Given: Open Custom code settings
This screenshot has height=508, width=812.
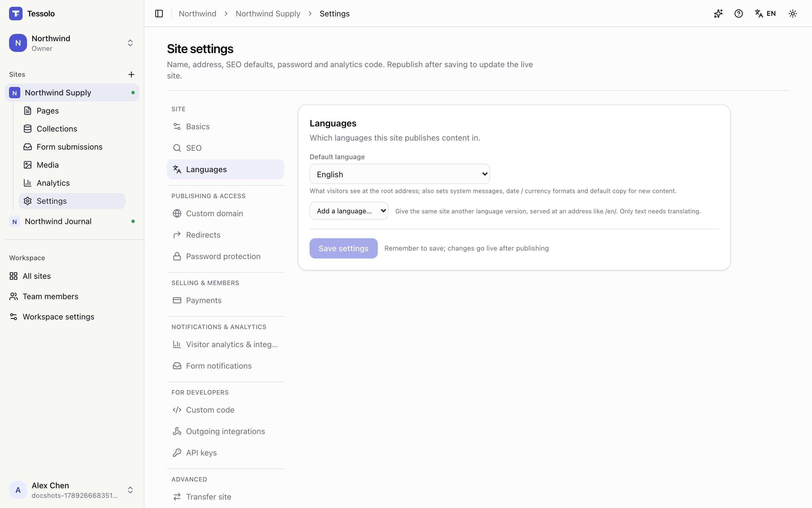Looking at the screenshot, I should coord(226,410).
